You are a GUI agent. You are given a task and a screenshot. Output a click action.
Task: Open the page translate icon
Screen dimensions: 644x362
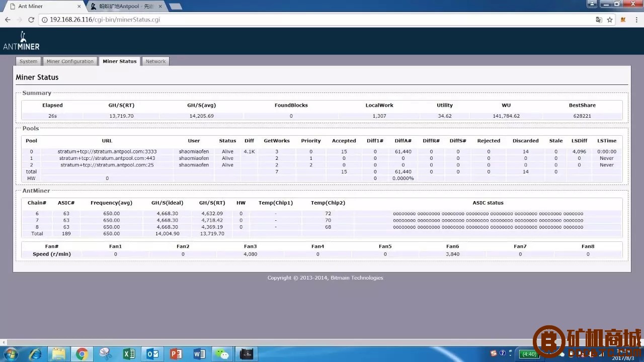pyautogui.click(x=599, y=20)
